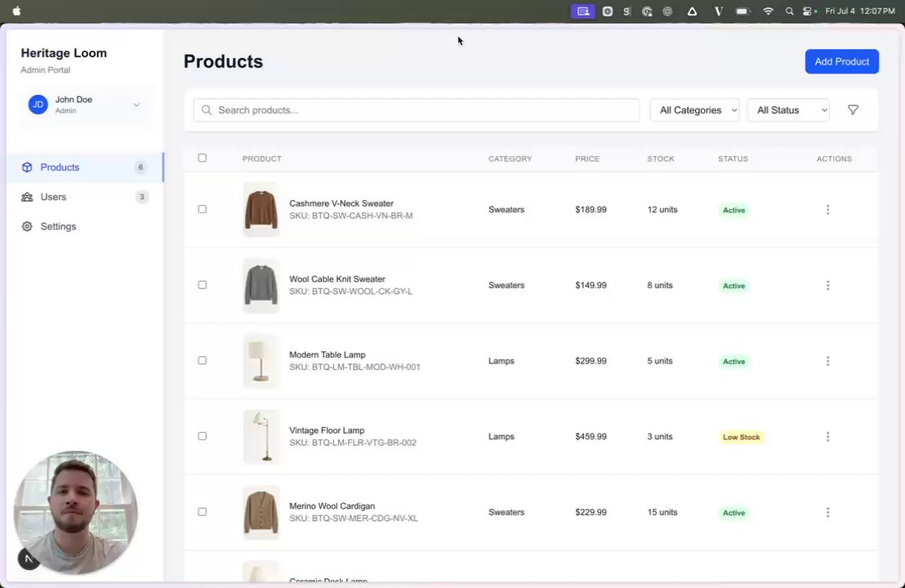Click the Wool Cable Knit Sweater thumbnail image
Image resolution: width=905 pixels, height=588 pixels.
tap(261, 285)
